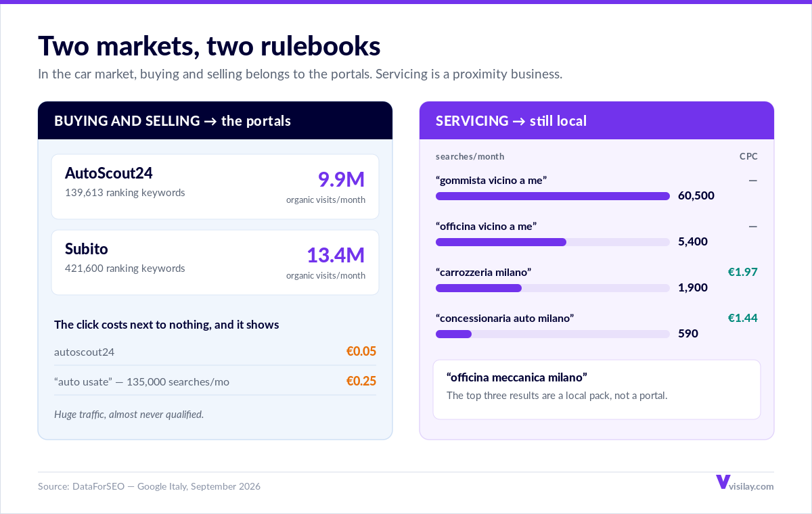The width and height of the screenshot is (812, 514).
Task: Click the €1.97 CPC value
Action: (x=743, y=273)
